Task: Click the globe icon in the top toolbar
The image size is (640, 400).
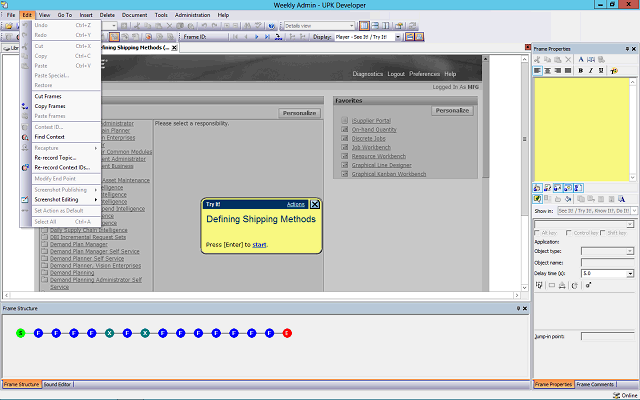Action: 271,26
